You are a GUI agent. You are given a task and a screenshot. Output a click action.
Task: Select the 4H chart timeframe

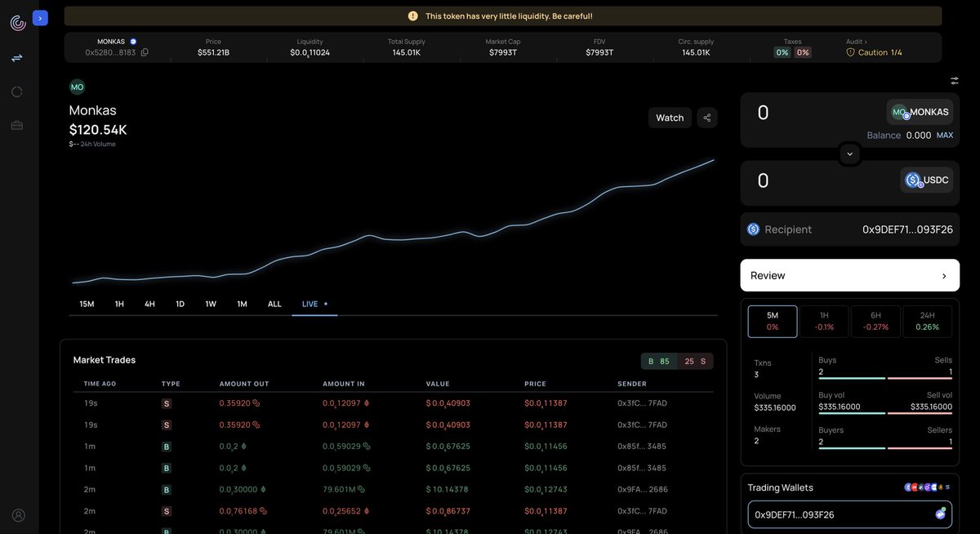(149, 304)
